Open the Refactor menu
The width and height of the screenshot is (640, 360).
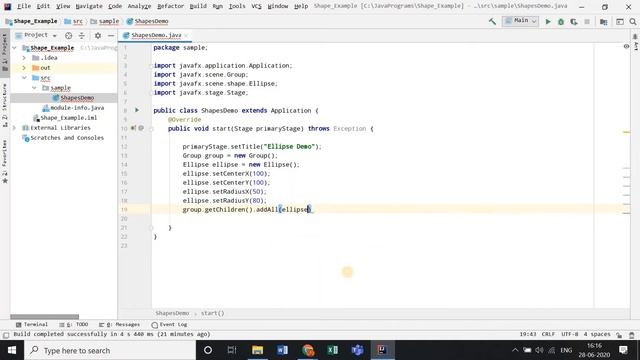tap(171, 6)
